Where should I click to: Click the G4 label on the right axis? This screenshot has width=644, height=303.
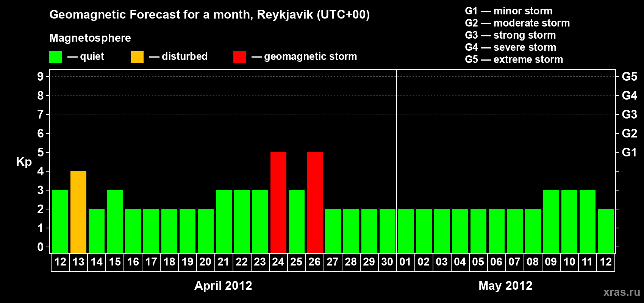click(x=630, y=95)
